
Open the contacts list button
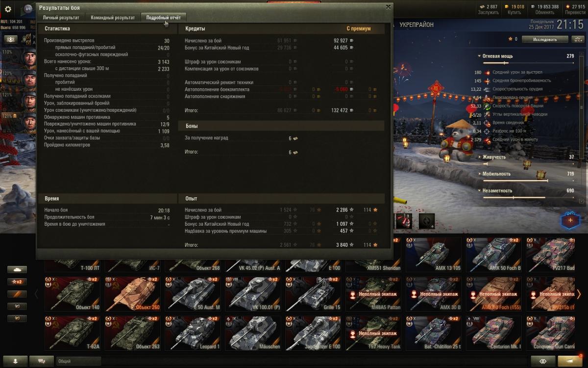pos(14,361)
